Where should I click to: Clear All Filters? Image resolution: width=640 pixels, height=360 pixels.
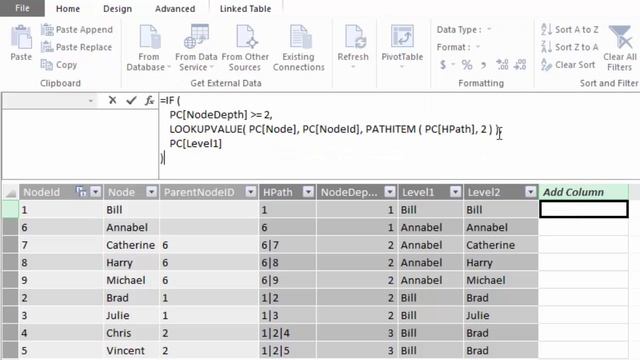[620, 48]
